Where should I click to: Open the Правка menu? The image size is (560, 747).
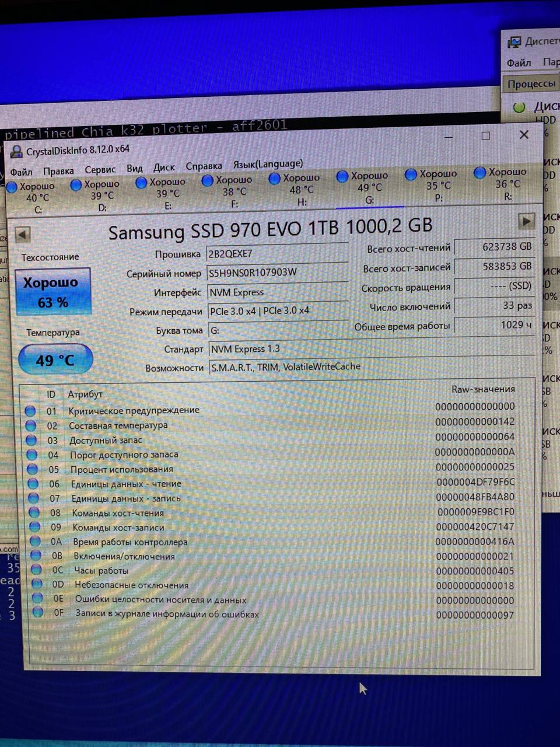point(58,171)
